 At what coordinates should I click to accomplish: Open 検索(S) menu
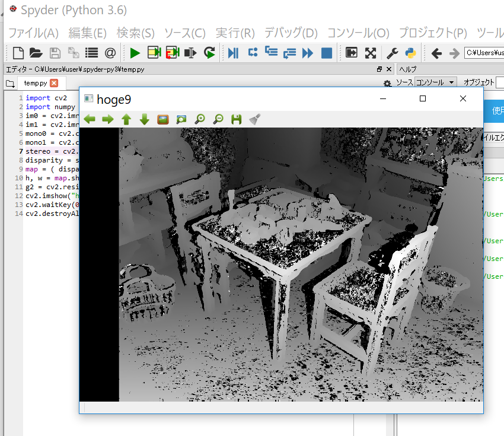[x=136, y=33]
